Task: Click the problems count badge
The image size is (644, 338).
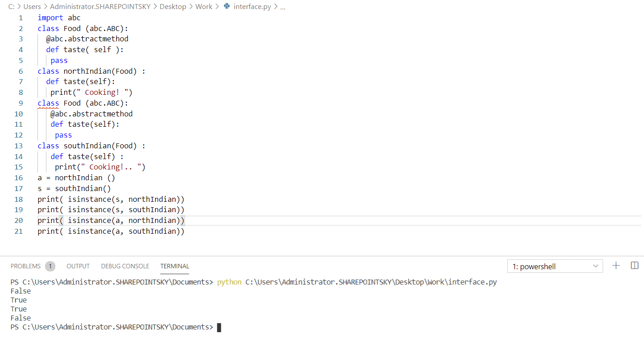Action: [50, 266]
